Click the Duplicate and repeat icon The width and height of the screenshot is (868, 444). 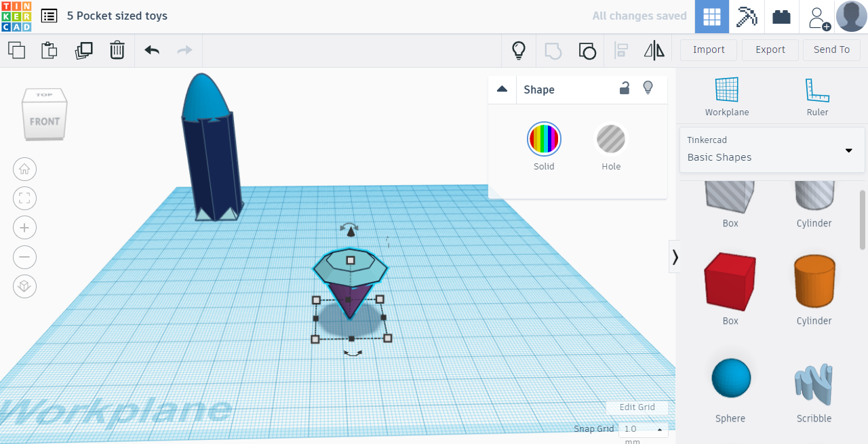point(84,50)
